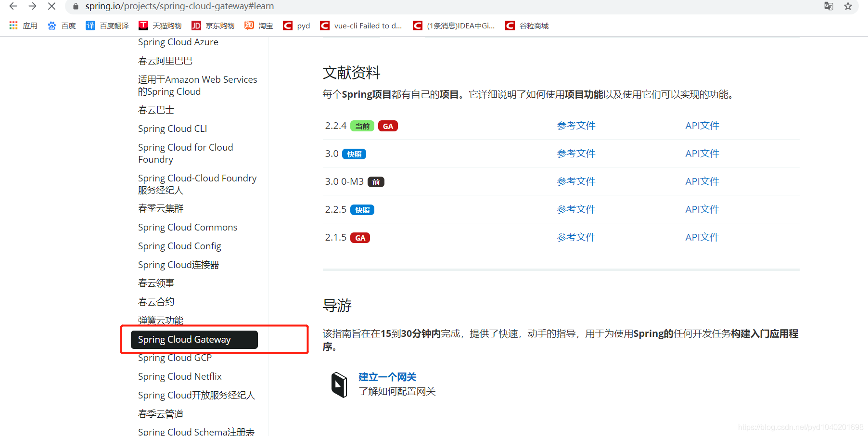The image size is (868, 436).
Task: Open Spring Cloud CLI in sidebar
Action: (173, 128)
